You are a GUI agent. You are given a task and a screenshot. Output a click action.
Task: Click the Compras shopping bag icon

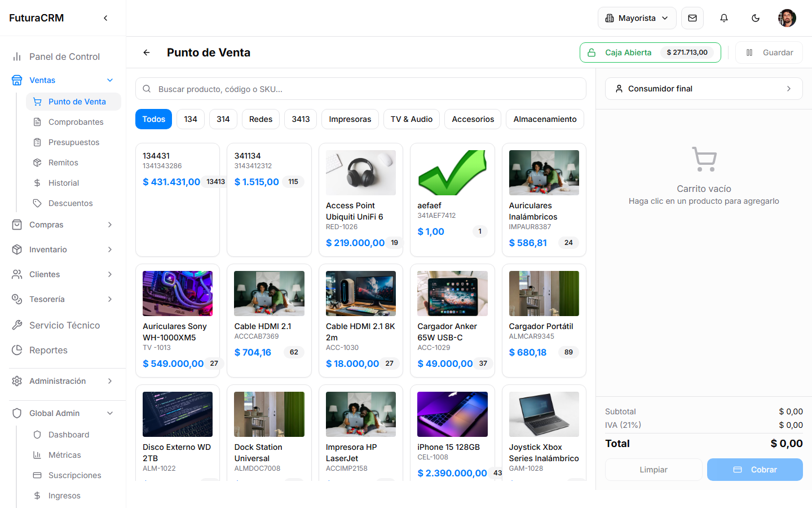pyautogui.click(x=17, y=225)
